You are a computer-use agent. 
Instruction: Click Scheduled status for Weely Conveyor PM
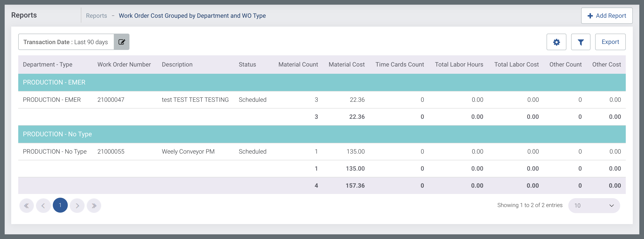tap(253, 151)
